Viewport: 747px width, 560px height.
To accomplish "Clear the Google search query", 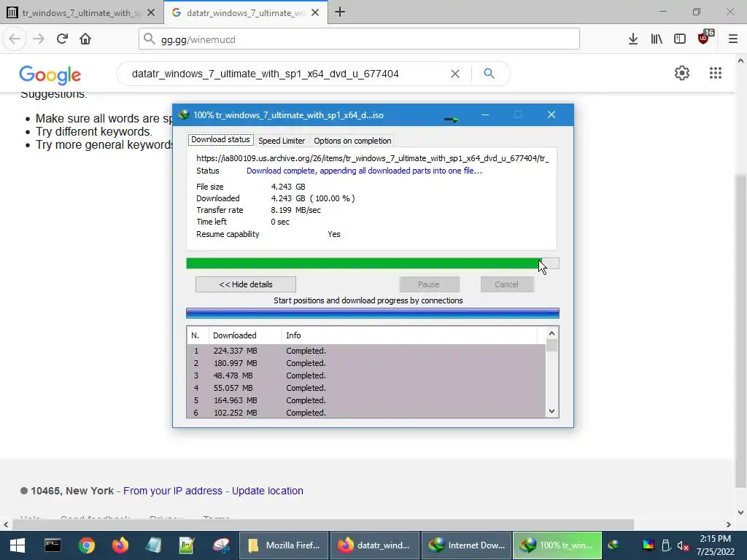I will [x=455, y=74].
